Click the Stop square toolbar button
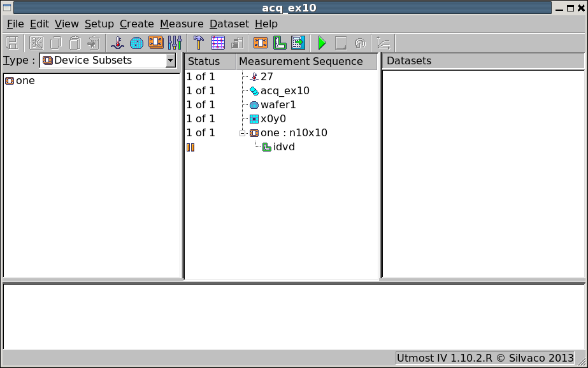The height and width of the screenshot is (368, 588). pos(341,43)
